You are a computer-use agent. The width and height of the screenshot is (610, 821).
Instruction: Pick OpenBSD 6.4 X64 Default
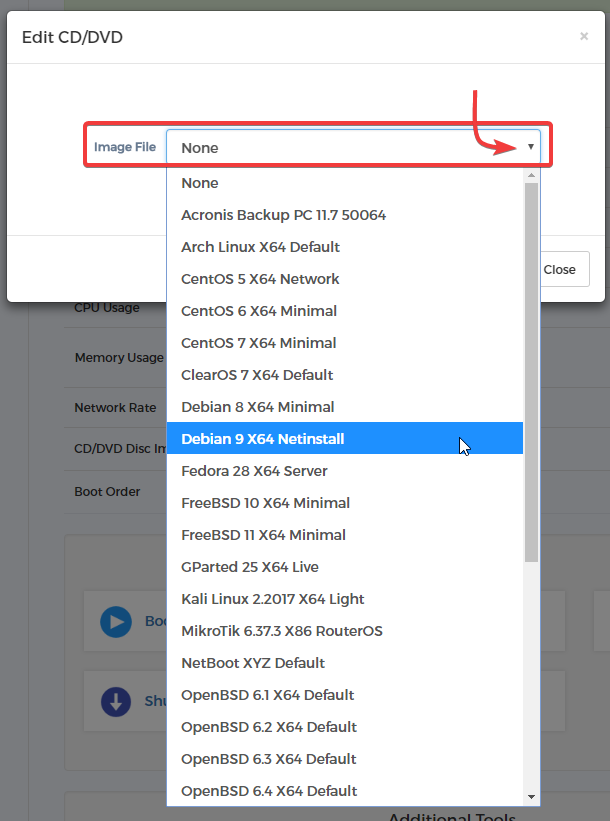(x=345, y=790)
